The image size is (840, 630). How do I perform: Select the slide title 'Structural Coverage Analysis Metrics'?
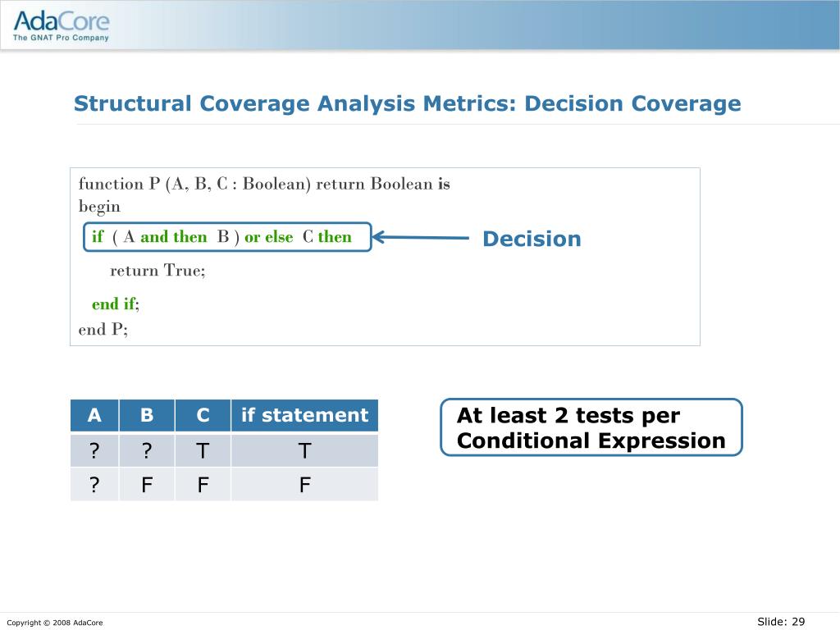[x=407, y=104]
